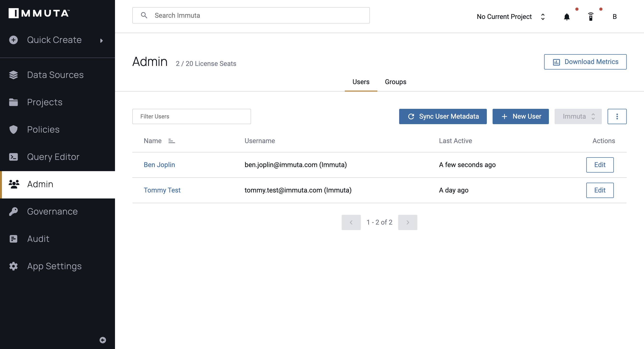This screenshot has height=349, width=644.
Task: Open the B user profile menu
Action: 615,17
